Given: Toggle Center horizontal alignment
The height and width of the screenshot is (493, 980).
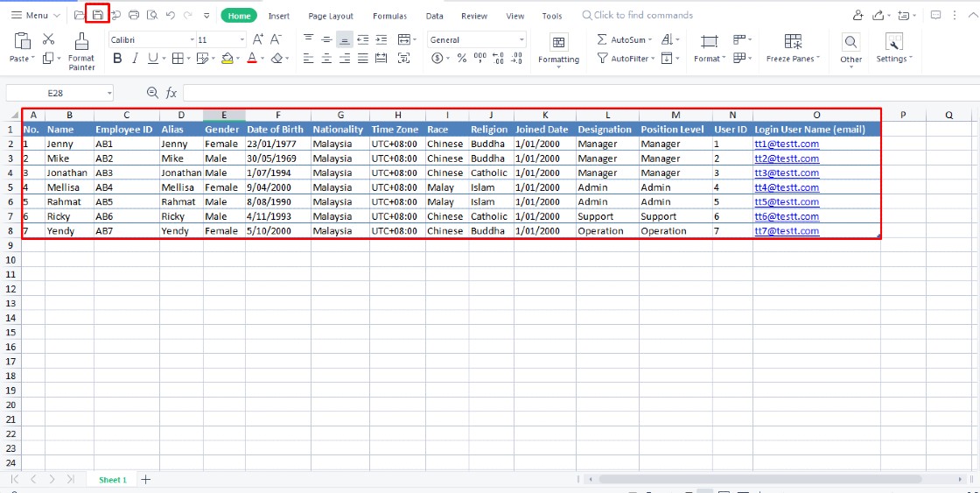Looking at the screenshot, I should 326,58.
